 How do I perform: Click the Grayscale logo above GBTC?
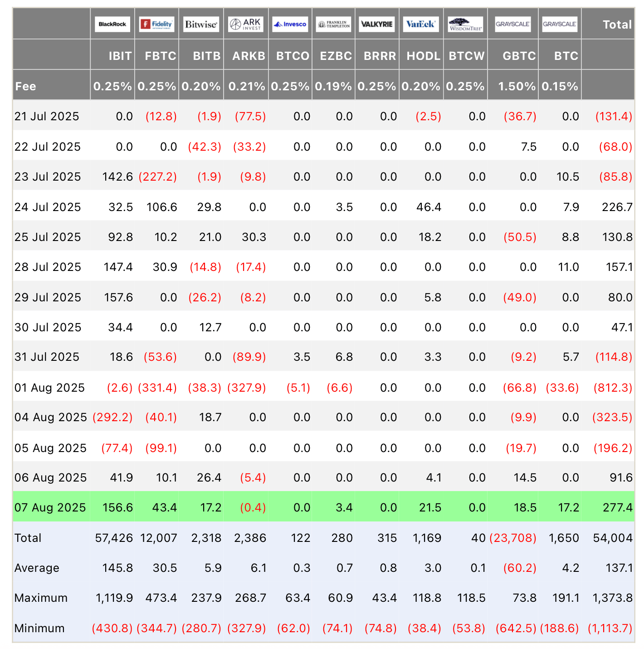[x=512, y=24]
